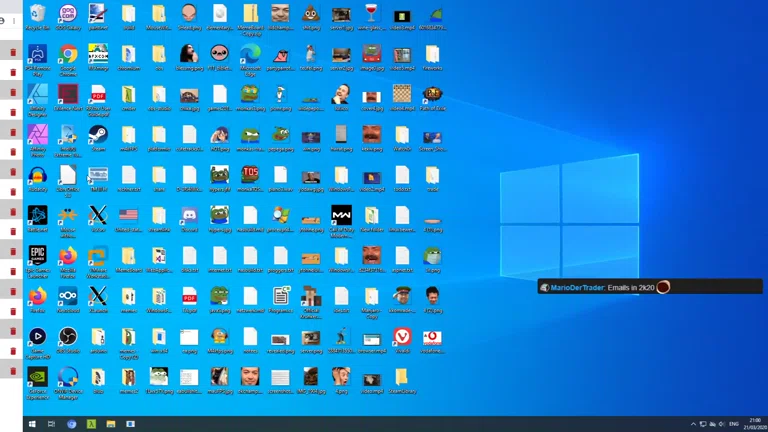Screen dimensions: 768x432
Task: Open the taskbar clock and date
Action: click(754, 424)
